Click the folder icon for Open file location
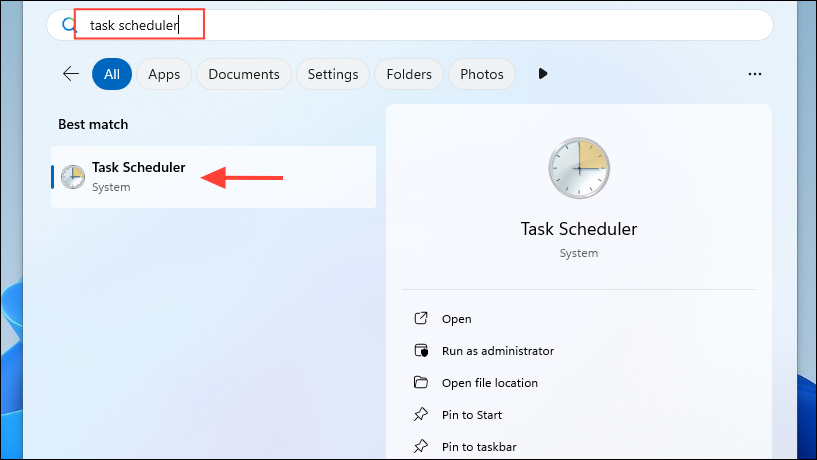817x460 pixels. pyautogui.click(x=420, y=383)
